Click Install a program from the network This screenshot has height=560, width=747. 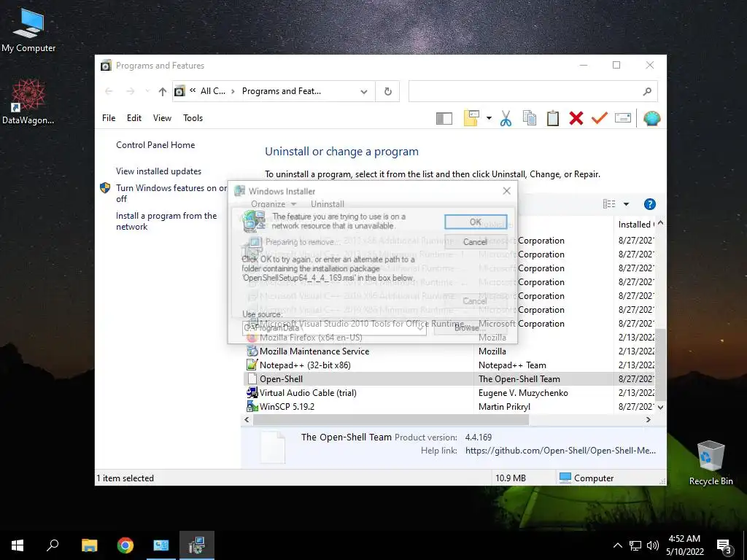pyautogui.click(x=166, y=221)
